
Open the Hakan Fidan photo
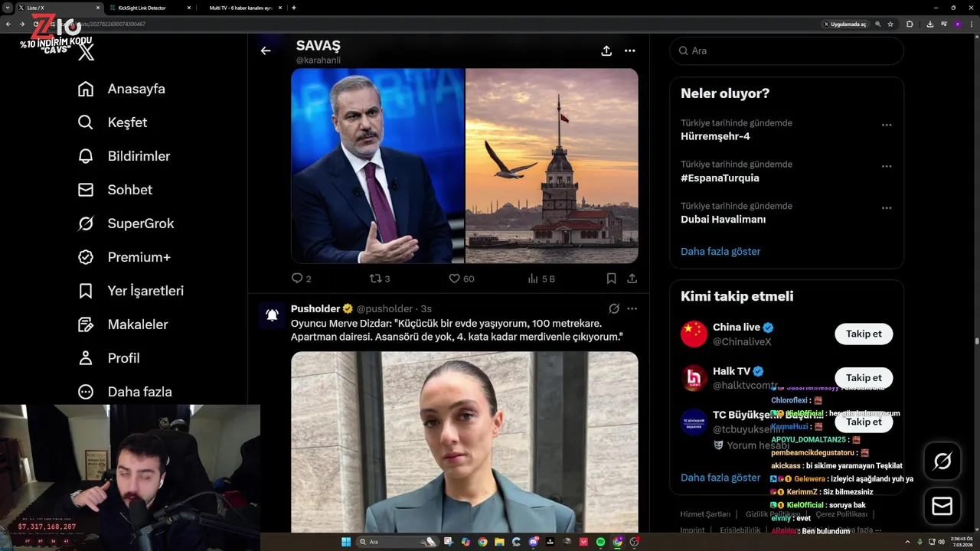click(377, 166)
